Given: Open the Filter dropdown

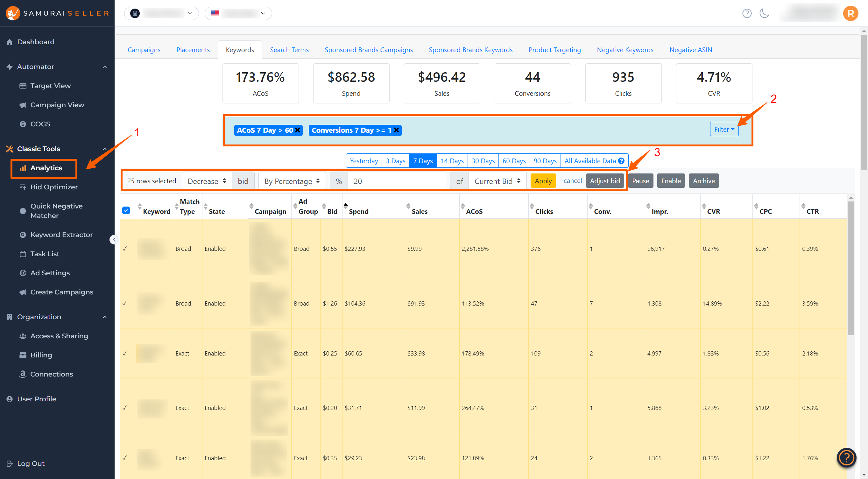Looking at the screenshot, I should point(724,129).
